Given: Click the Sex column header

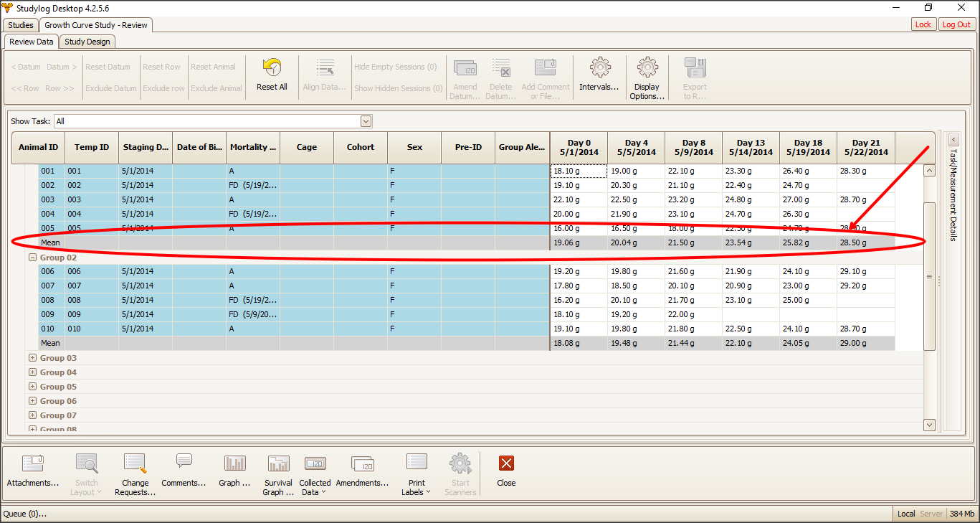Looking at the screenshot, I should point(414,147).
